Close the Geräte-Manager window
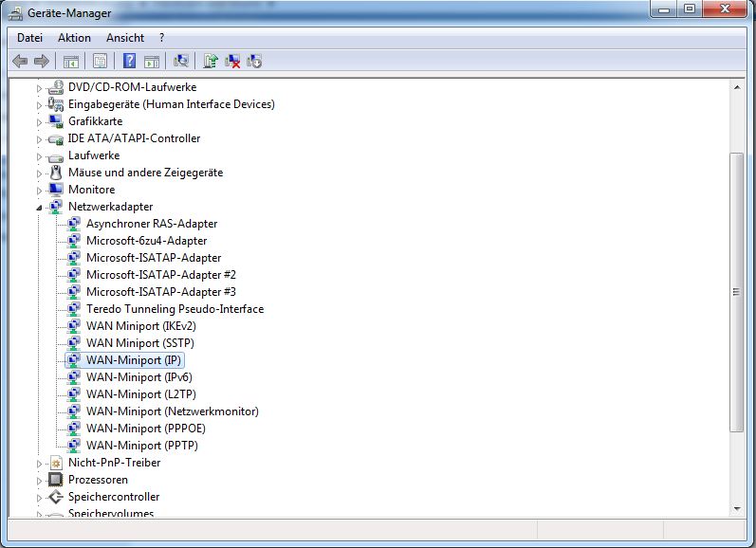The width and height of the screenshot is (756, 548). 725,9
